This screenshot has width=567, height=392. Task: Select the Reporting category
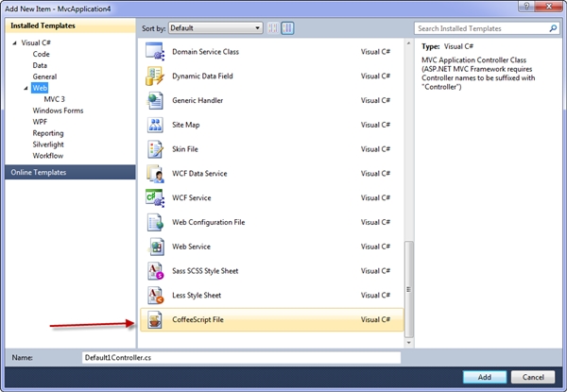coord(48,133)
